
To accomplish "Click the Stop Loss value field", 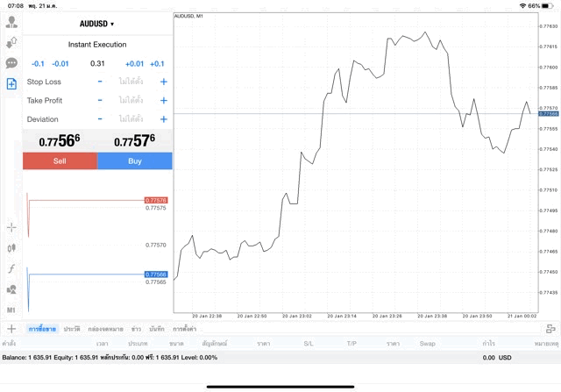I will [131, 82].
